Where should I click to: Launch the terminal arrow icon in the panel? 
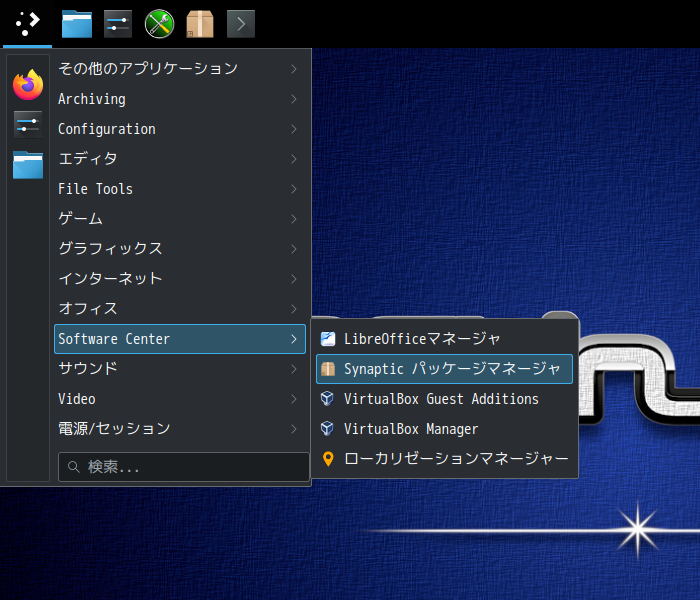tap(241, 24)
